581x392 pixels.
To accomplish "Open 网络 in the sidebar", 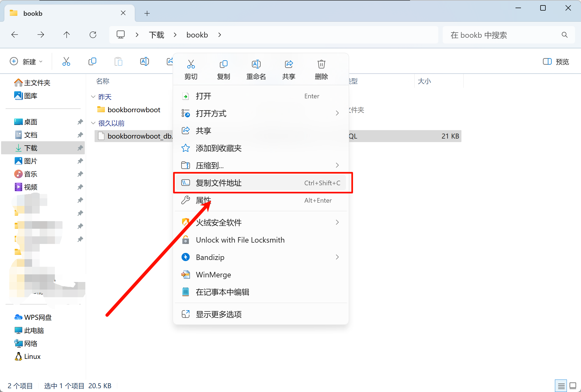I will click(26, 343).
